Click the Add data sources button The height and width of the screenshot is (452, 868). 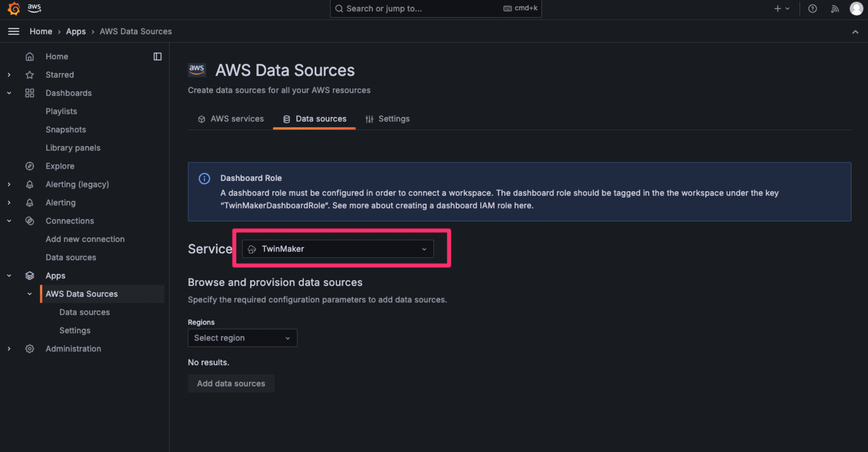coord(231,383)
